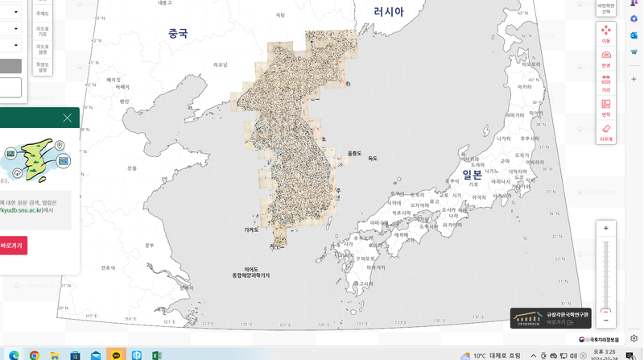This screenshot has width=644, height=360.
Task: Open the Outlook icon in browser sidebar
Action: click(x=634, y=35)
